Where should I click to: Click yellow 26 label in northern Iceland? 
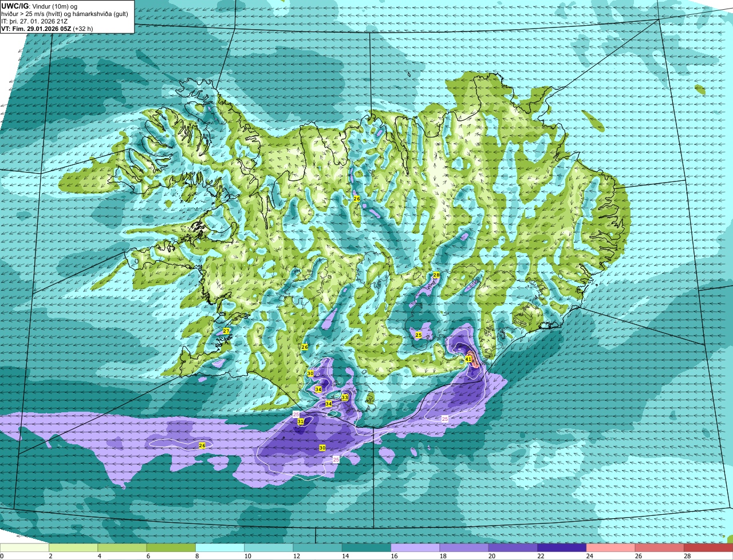tap(357, 199)
